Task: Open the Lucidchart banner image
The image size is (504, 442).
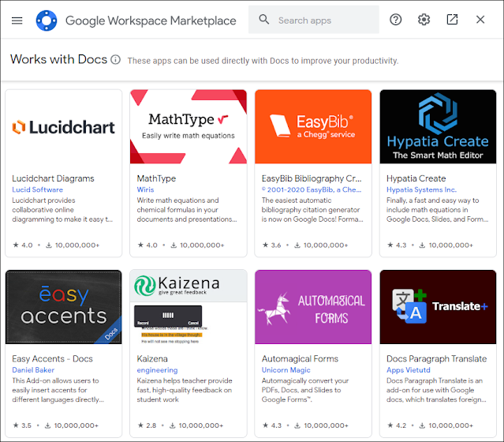Action: click(x=64, y=127)
